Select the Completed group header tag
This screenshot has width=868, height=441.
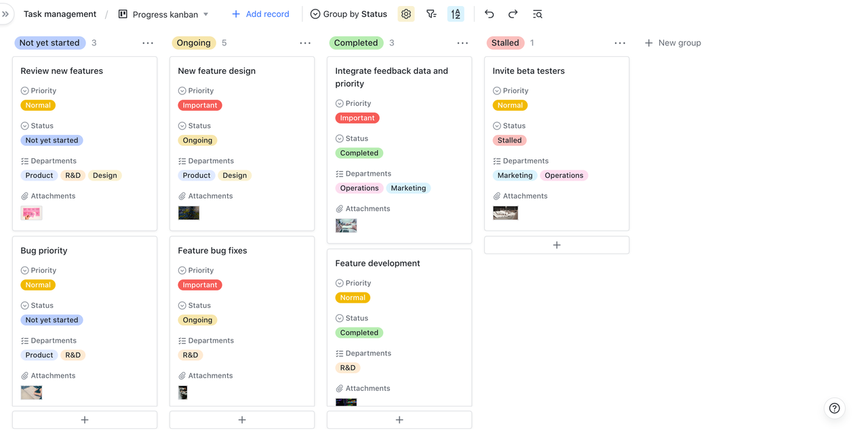(x=356, y=43)
